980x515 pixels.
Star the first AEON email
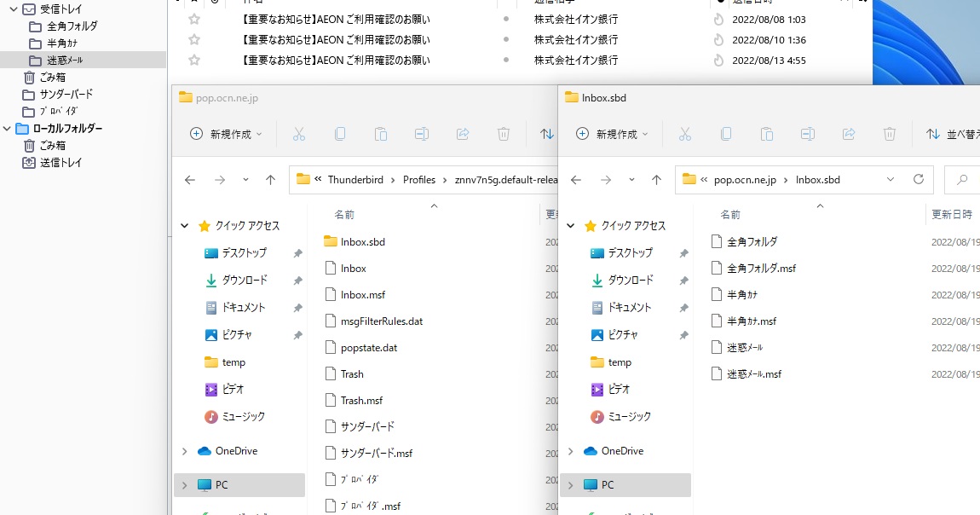coord(194,19)
